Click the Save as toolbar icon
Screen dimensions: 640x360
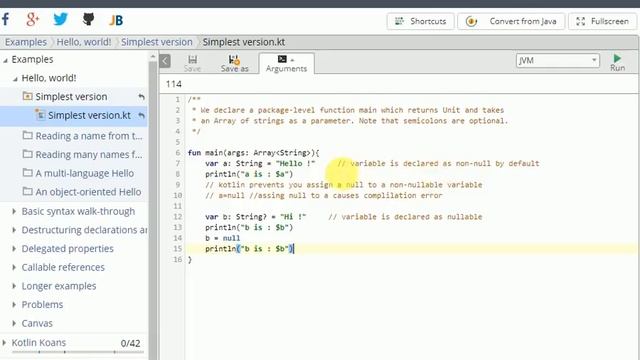click(x=234, y=64)
